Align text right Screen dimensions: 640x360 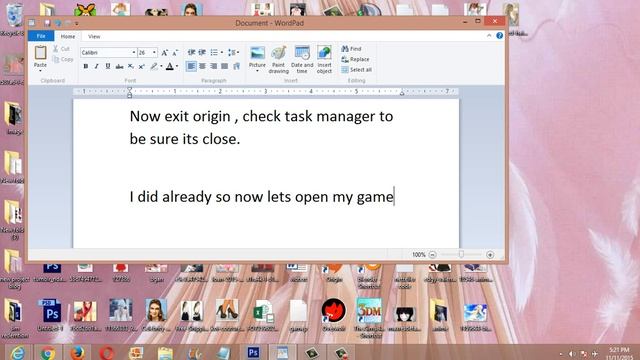tap(213, 66)
